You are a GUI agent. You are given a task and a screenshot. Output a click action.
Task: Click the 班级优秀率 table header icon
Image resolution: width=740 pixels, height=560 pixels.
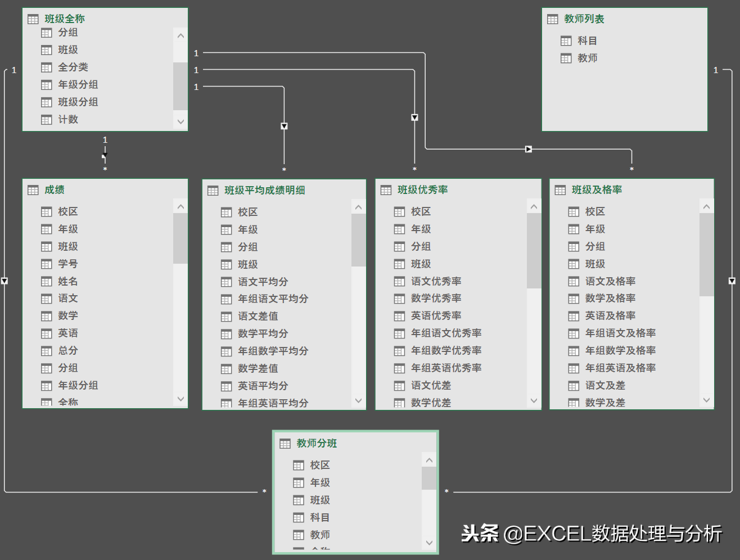[386, 190]
